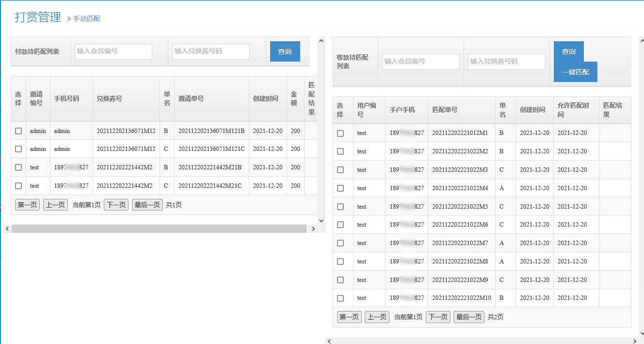Go to 下一页 in the 收款 table pagination

438,317
